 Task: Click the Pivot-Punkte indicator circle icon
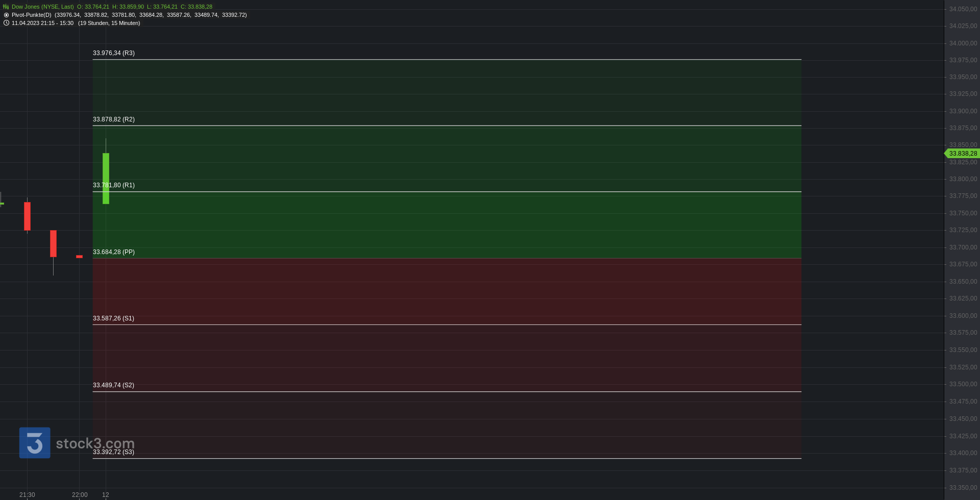point(6,15)
